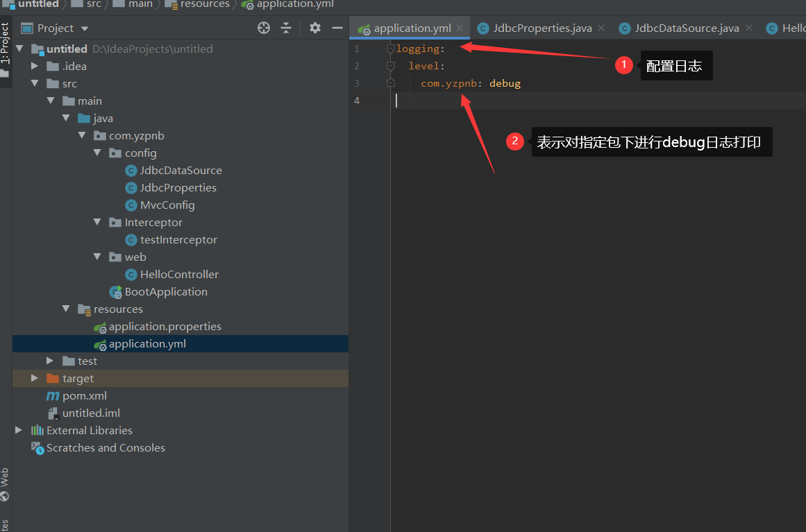Click untitled in the breadcrumb bar
806x532 pixels.
(39, 4)
